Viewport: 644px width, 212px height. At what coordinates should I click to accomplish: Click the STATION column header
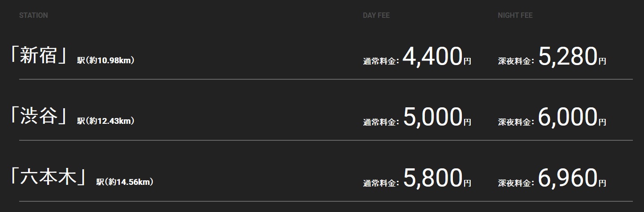33,16
